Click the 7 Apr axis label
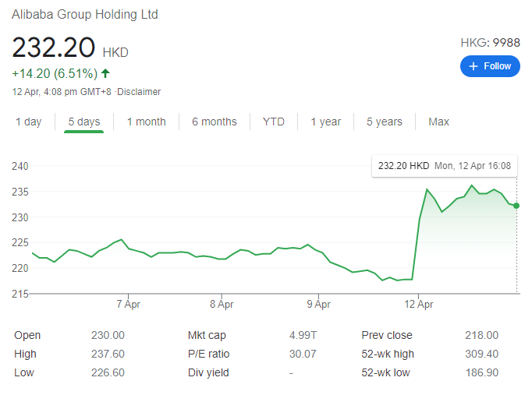 (x=128, y=304)
